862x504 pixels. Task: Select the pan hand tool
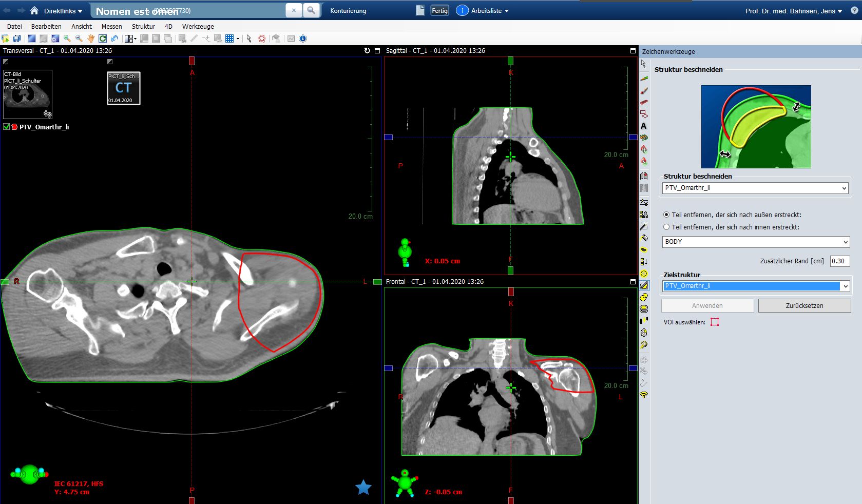91,38
